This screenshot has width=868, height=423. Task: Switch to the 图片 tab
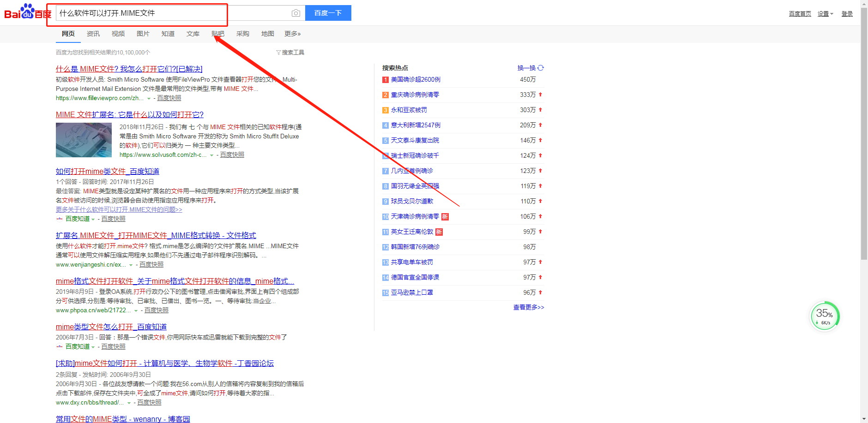pos(143,34)
